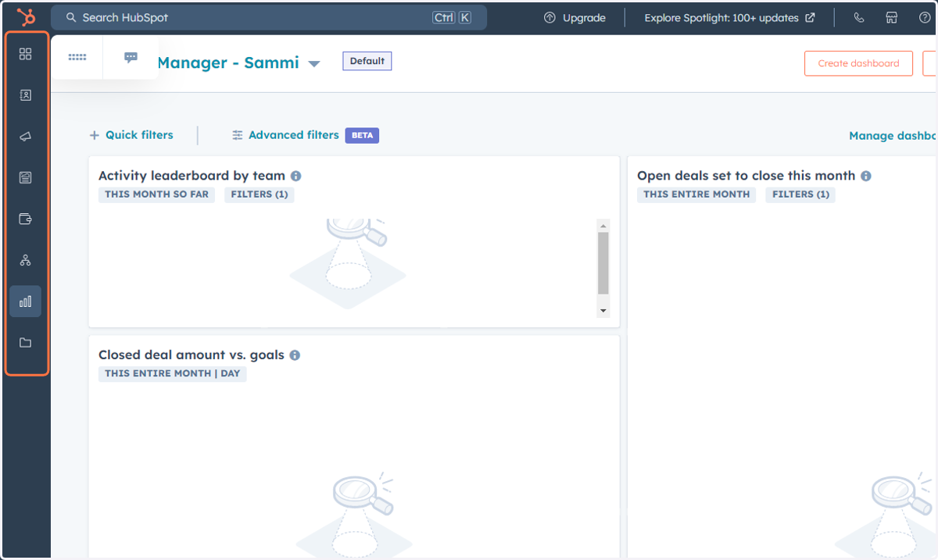Click FILTERS (1) under Open deals
The width and height of the screenshot is (938, 560).
[x=800, y=194]
